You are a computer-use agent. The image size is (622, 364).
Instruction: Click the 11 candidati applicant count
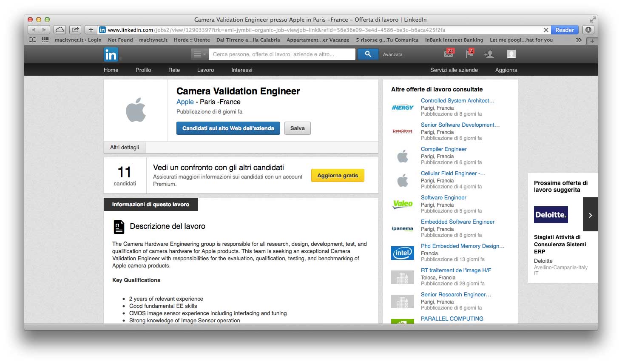[x=125, y=176]
